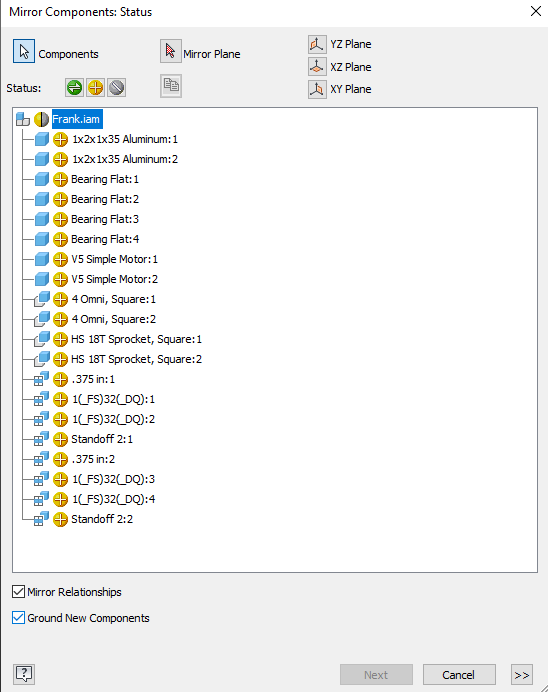The image size is (548, 692).
Task: Click the Next button
Action: point(376,674)
